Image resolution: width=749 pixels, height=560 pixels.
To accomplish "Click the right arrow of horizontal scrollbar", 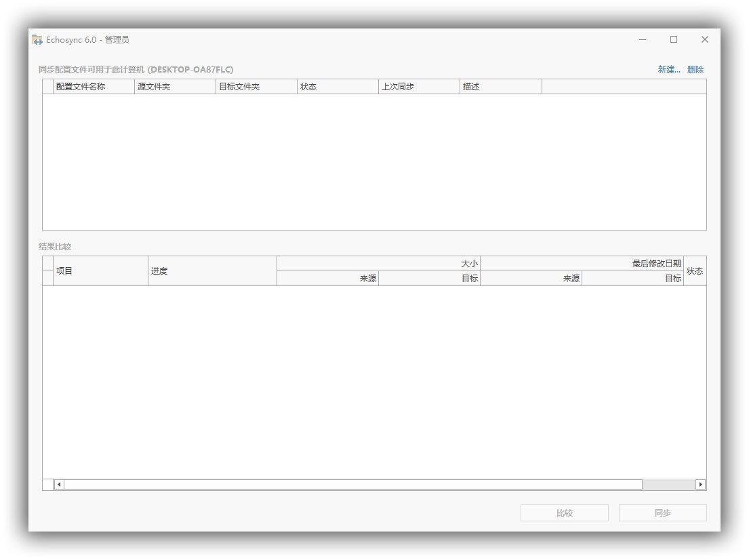I will [x=702, y=484].
